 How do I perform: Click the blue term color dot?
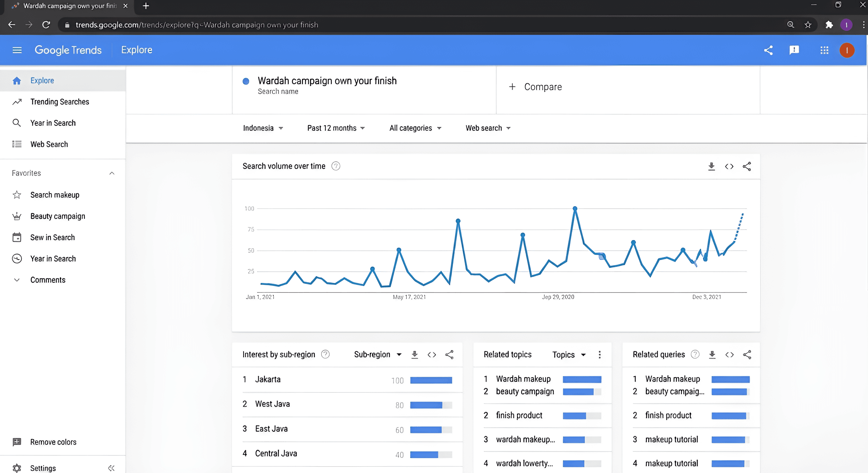click(x=246, y=81)
